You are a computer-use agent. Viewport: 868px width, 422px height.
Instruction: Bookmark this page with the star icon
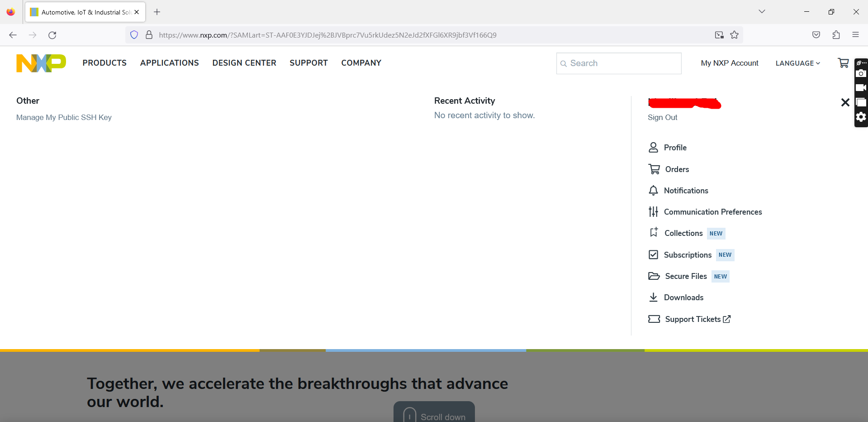pos(734,35)
